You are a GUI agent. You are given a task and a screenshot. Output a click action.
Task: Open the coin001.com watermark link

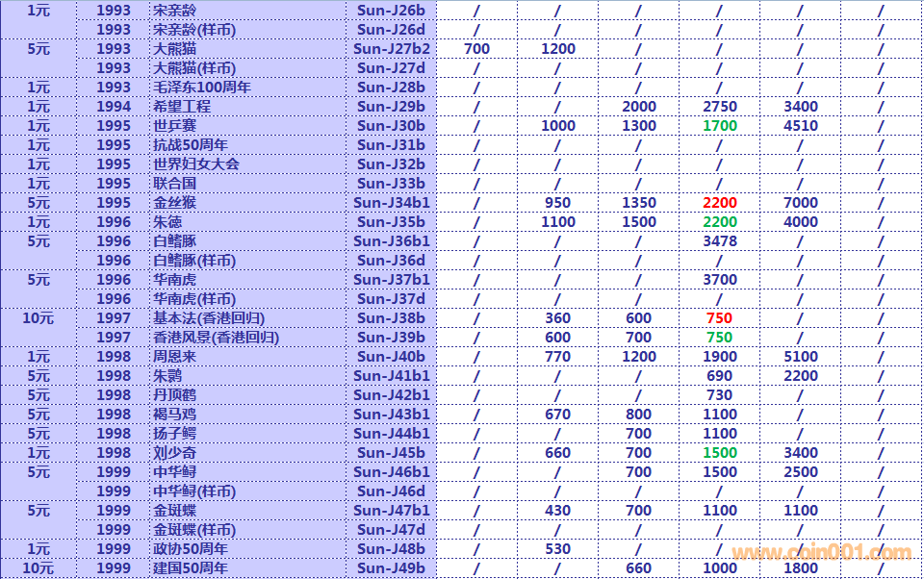(821, 553)
